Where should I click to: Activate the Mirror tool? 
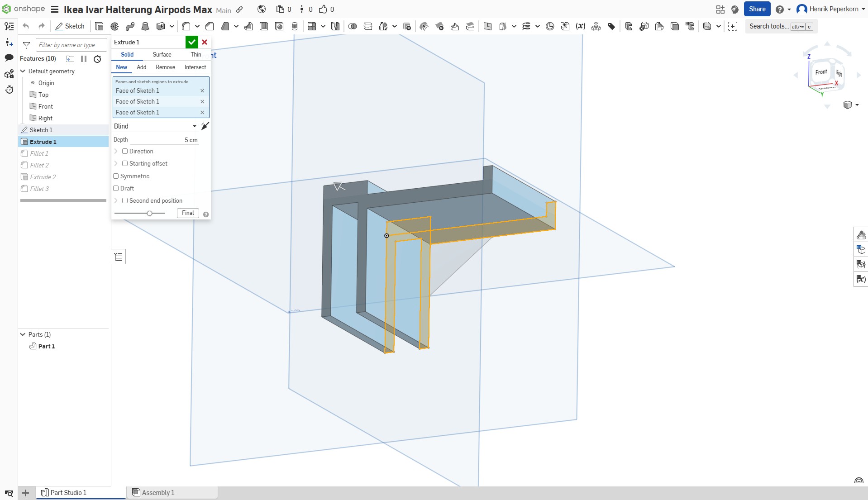[x=335, y=26]
